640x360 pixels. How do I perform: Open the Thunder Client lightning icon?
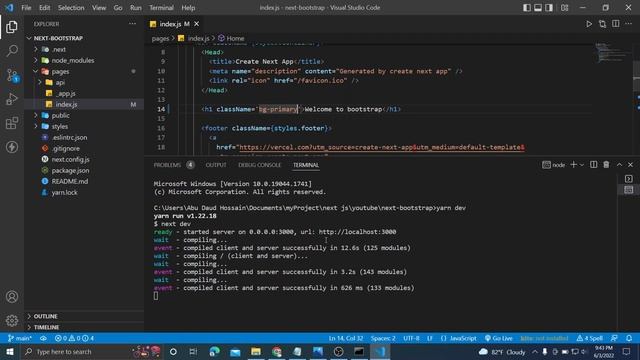[12, 147]
